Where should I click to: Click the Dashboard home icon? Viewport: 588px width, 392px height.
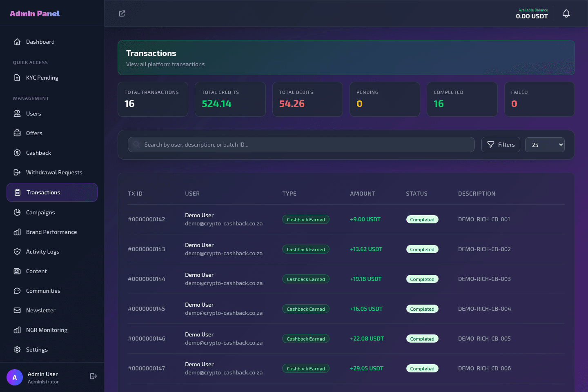coord(17,42)
